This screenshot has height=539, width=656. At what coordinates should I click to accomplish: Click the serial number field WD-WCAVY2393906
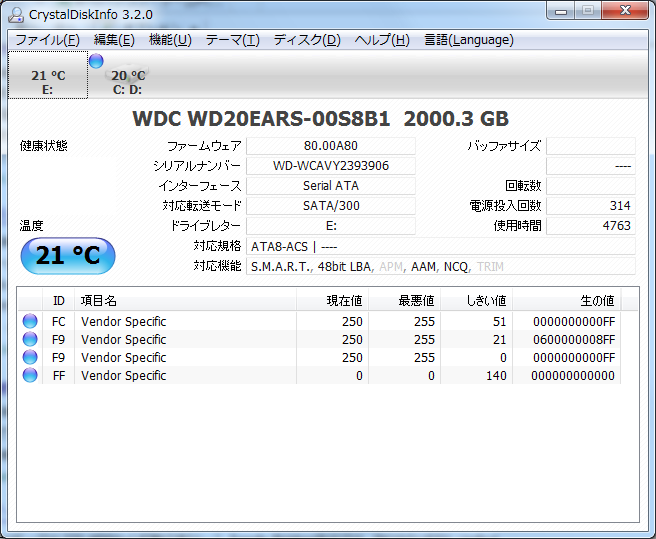click(331, 166)
